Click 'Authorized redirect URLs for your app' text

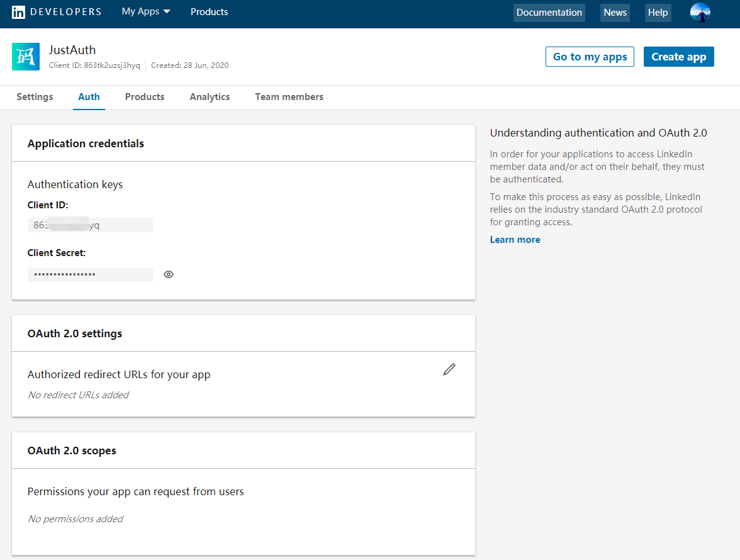[119, 374]
